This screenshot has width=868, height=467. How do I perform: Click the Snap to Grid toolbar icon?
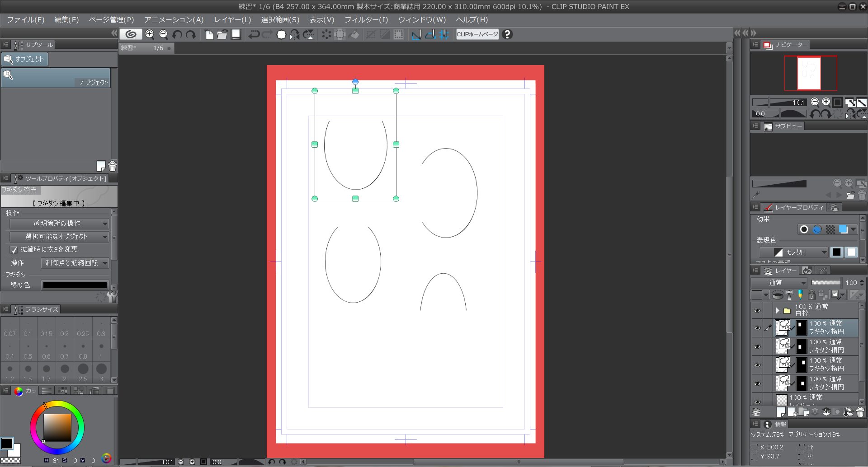pyautogui.click(x=444, y=34)
